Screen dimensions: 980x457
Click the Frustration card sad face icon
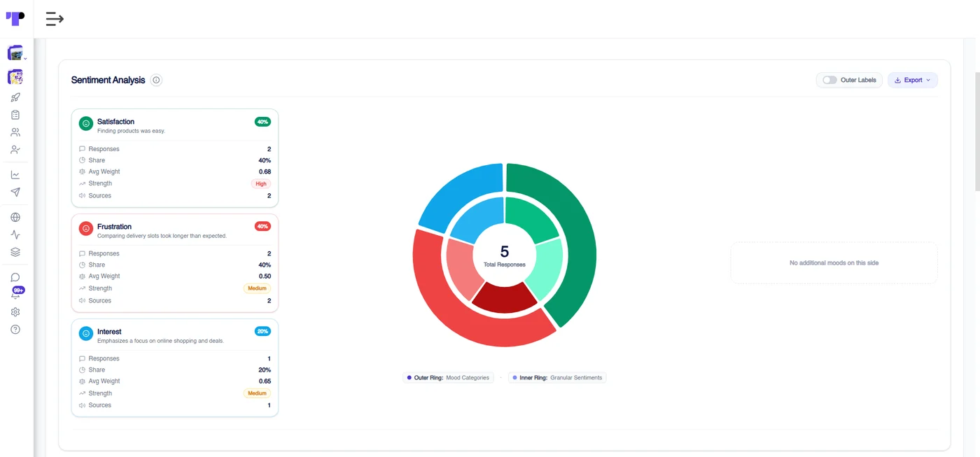click(86, 229)
